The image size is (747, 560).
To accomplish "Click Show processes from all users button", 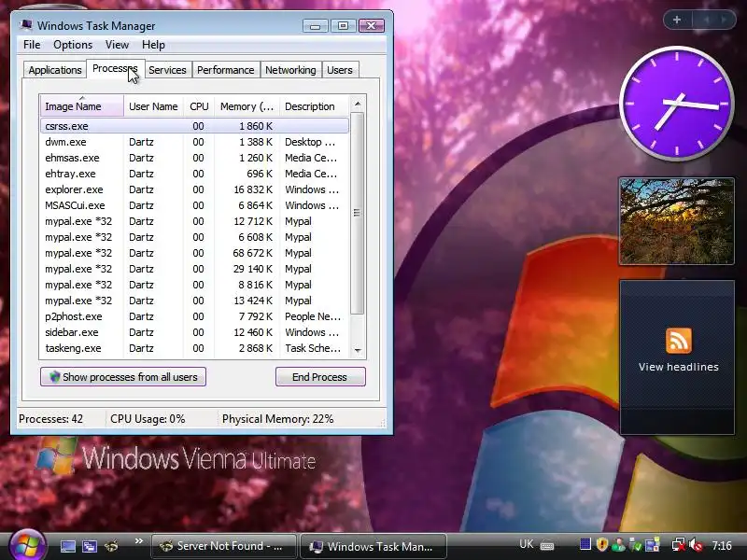I will coord(123,377).
